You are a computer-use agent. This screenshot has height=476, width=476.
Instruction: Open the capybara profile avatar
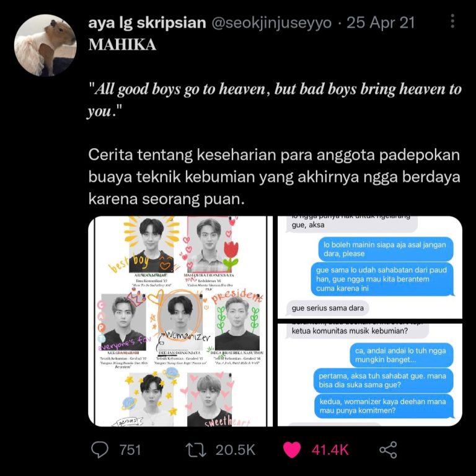click(x=45, y=45)
